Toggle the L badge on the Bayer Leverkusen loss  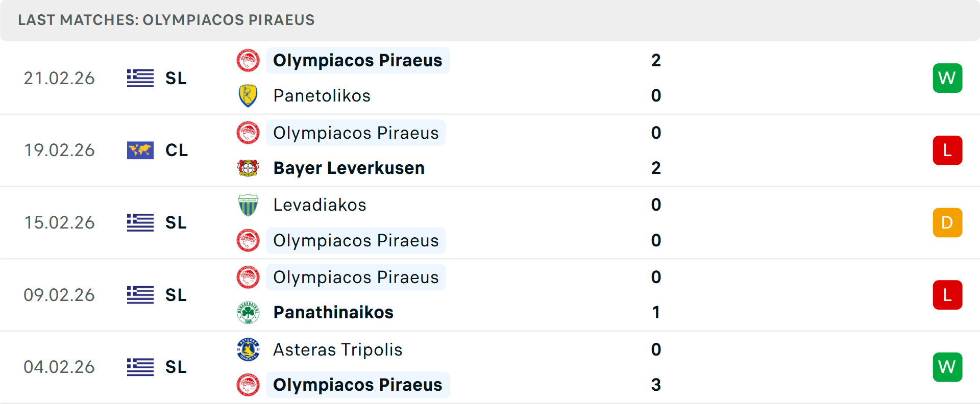point(947,150)
